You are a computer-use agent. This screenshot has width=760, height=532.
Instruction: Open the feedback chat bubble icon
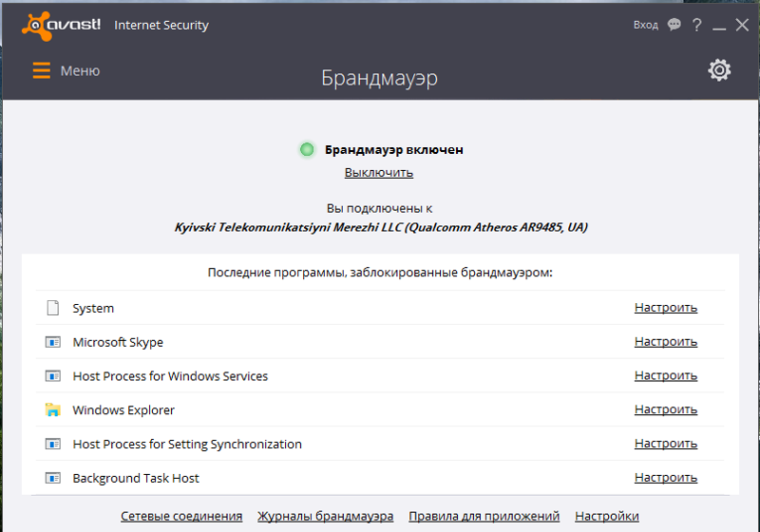click(674, 25)
